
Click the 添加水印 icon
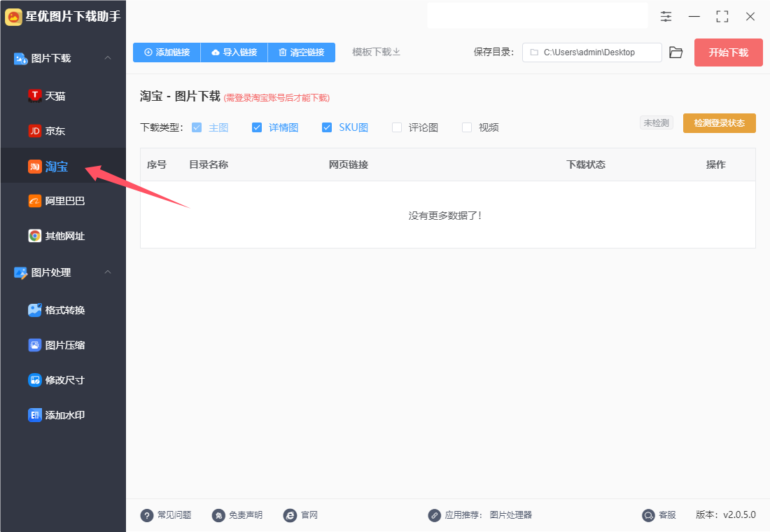click(34, 415)
